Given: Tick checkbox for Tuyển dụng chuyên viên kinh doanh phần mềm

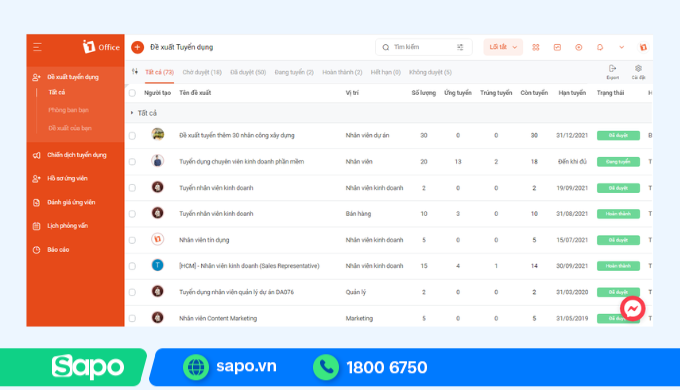Looking at the screenshot, I should [132, 161].
